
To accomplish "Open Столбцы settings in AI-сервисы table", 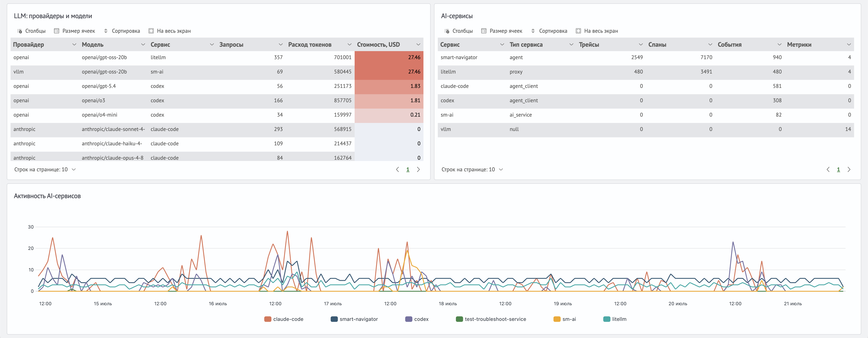I will [459, 31].
